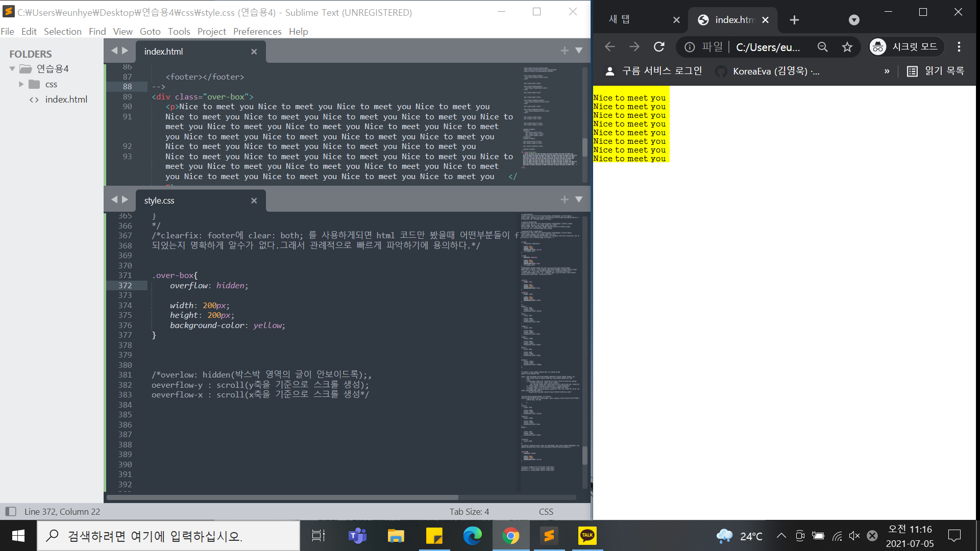Expand the css folder
This screenshot has height=551, width=980.
[21, 84]
